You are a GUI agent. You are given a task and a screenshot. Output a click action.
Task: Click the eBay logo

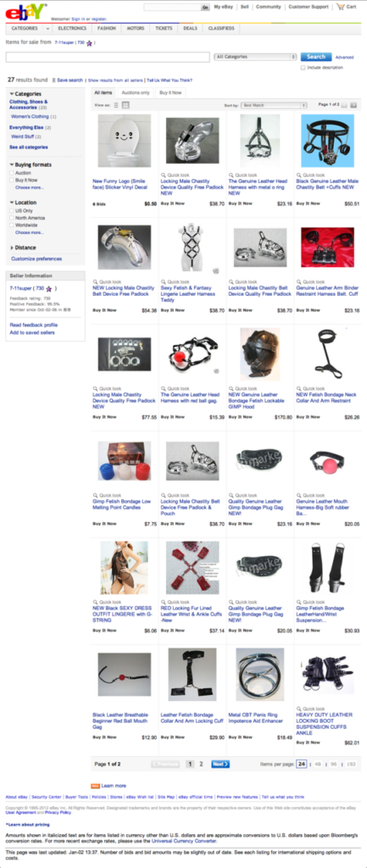pos(25,10)
